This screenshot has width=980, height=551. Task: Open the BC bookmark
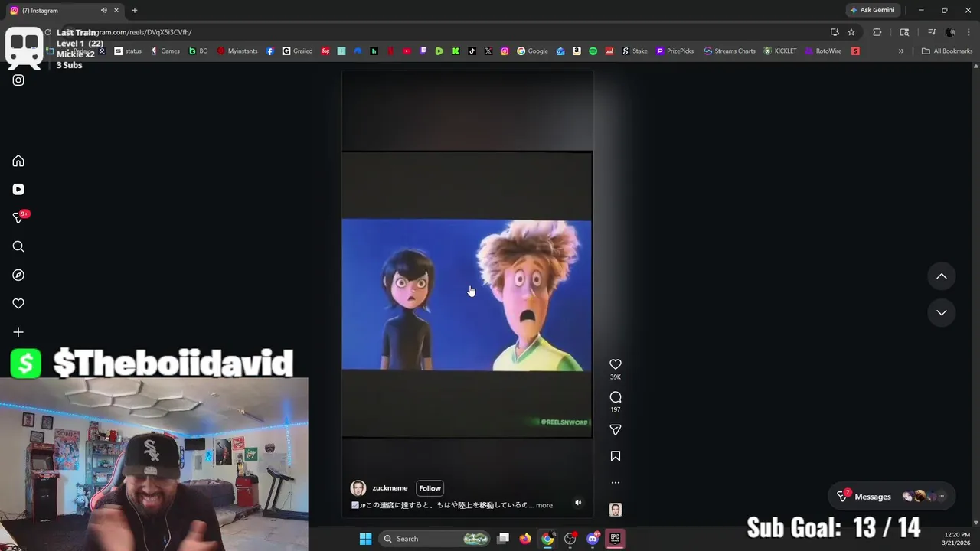point(198,51)
